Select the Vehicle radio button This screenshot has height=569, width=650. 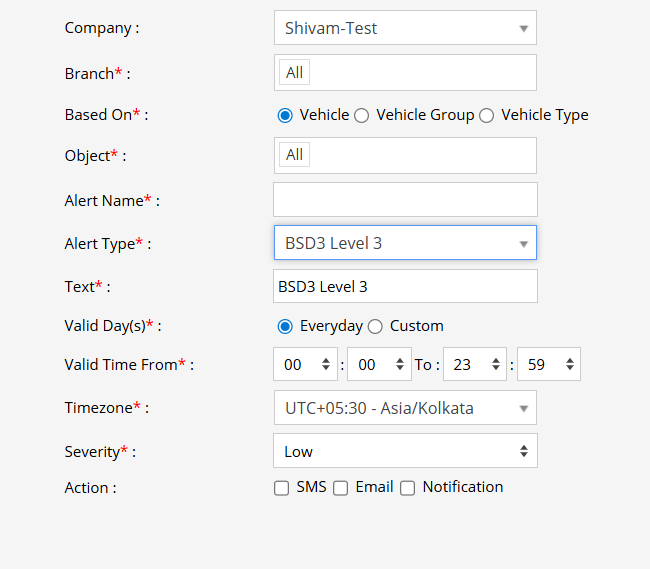(x=285, y=115)
